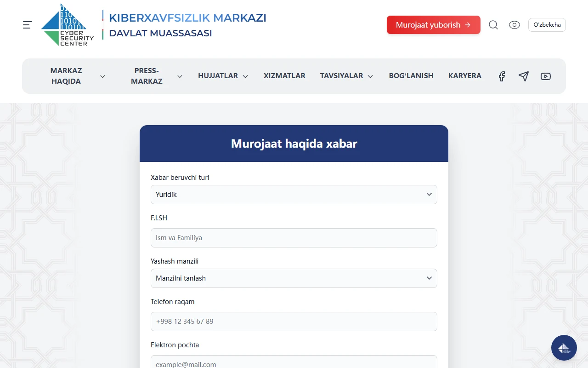This screenshot has width=588, height=368.
Task: Open the hamburger menu icon
Action: pyautogui.click(x=27, y=25)
